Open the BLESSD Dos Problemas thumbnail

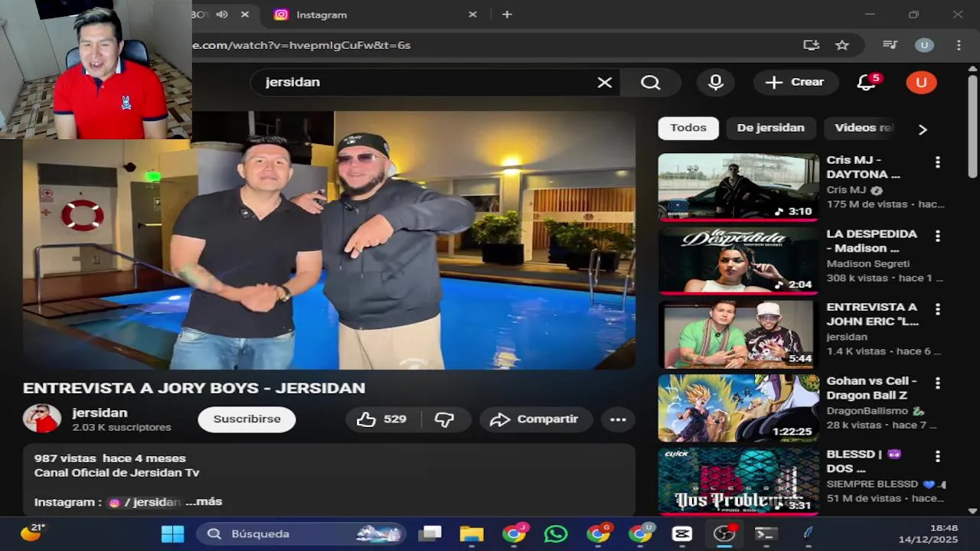click(738, 481)
